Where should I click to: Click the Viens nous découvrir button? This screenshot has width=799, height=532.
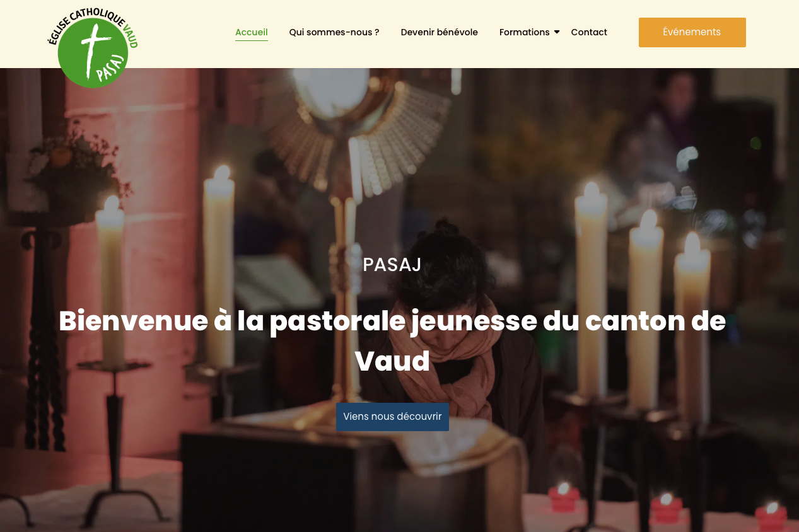click(x=392, y=417)
